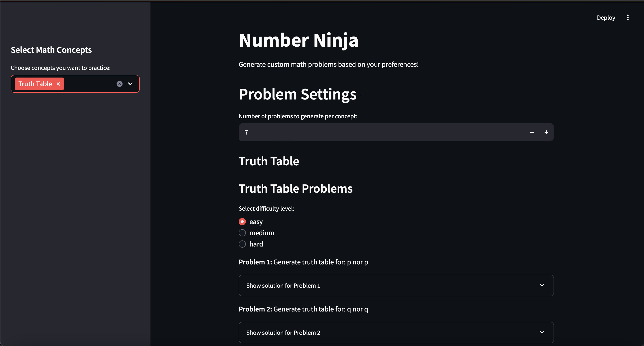The image size is (644, 346).
Task: Clear all selected concepts with circle-x icon
Action: (120, 84)
